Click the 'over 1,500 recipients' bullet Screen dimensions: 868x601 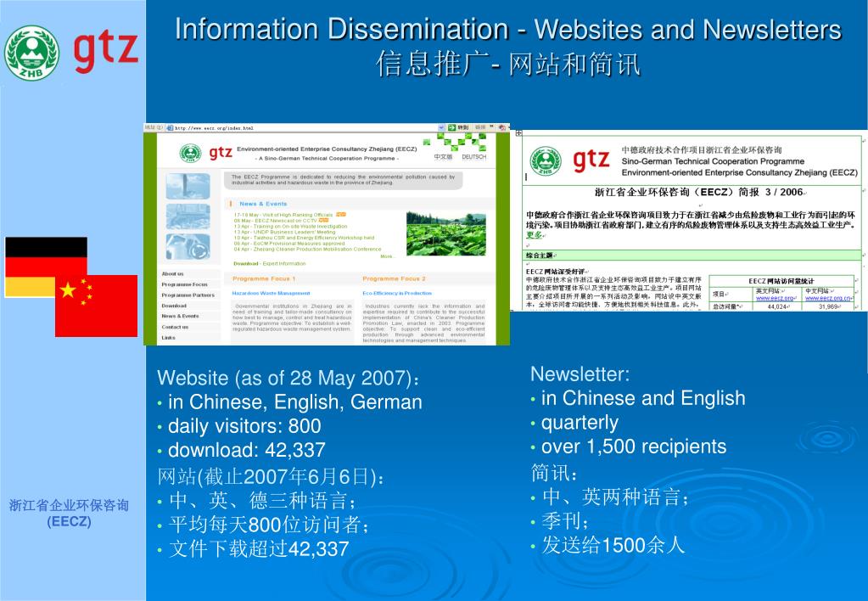point(634,447)
